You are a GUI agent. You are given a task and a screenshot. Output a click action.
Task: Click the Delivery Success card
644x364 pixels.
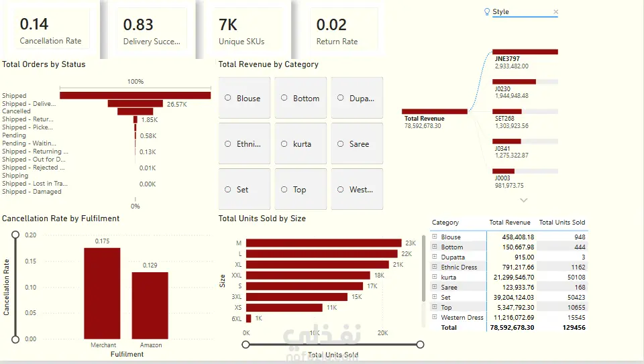152,30
